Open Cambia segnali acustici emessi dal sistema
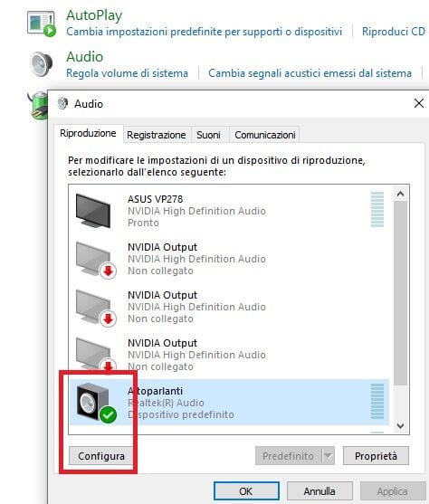Screen dimensions: 429x504 pyautogui.click(x=310, y=73)
